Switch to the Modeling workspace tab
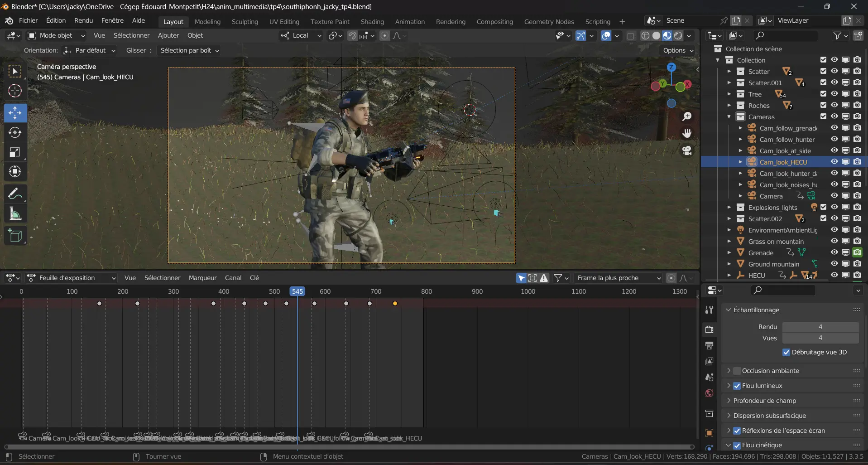Screen dimensions: 868x465 click(x=207, y=22)
